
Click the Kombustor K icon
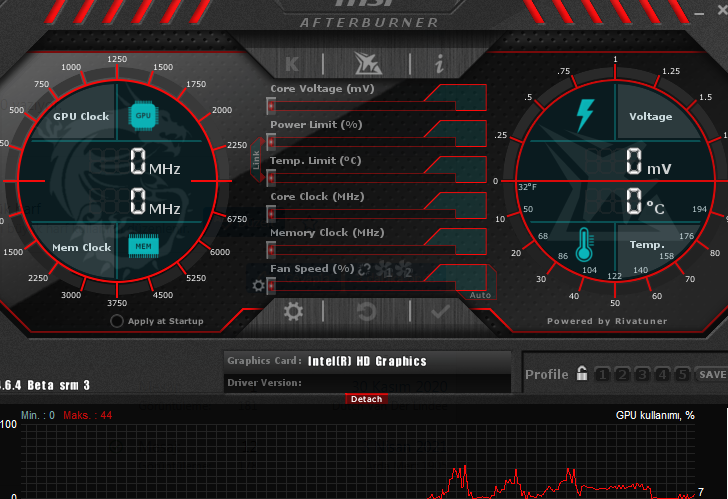coord(292,64)
